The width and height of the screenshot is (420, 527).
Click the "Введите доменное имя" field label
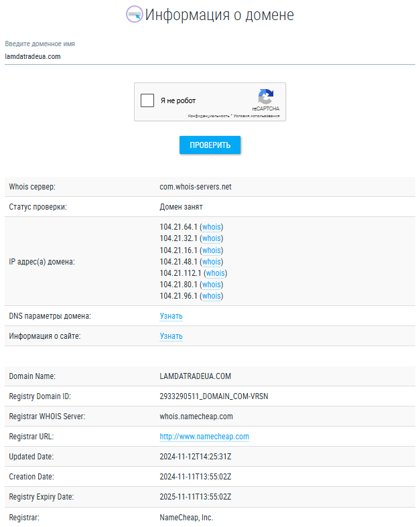[x=40, y=44]
